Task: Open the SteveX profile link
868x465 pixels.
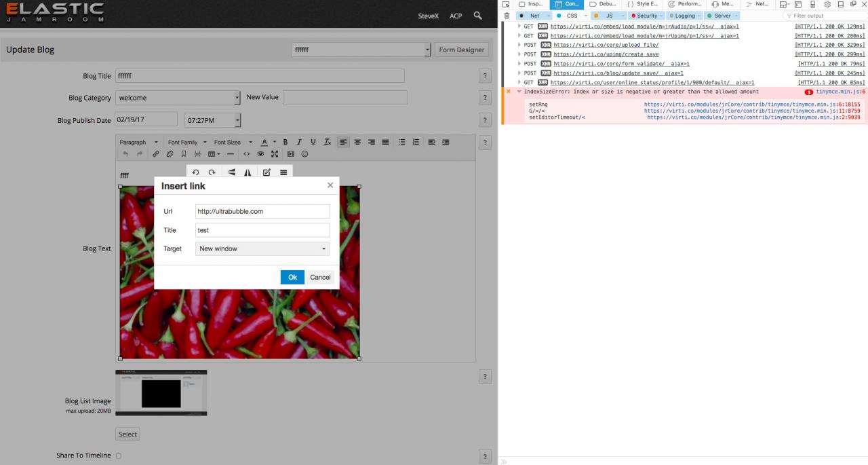Action: click(429, 16)
